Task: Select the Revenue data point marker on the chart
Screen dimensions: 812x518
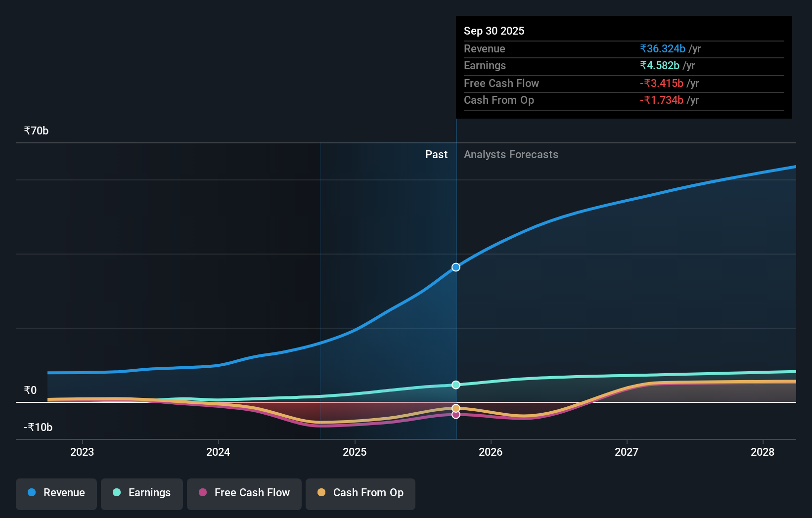Action: tap(455, 267)
